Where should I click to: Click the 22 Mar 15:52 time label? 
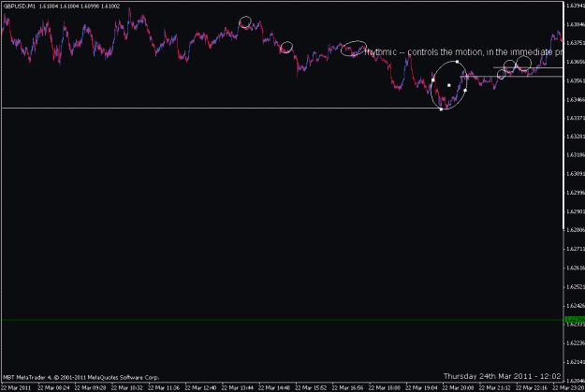pos(311,388)
